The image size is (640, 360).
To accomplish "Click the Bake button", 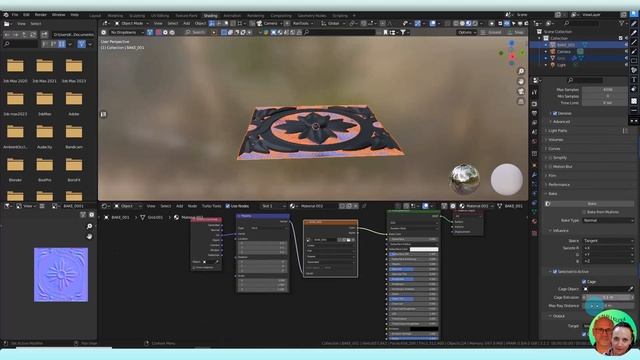I will pos(592,204).
